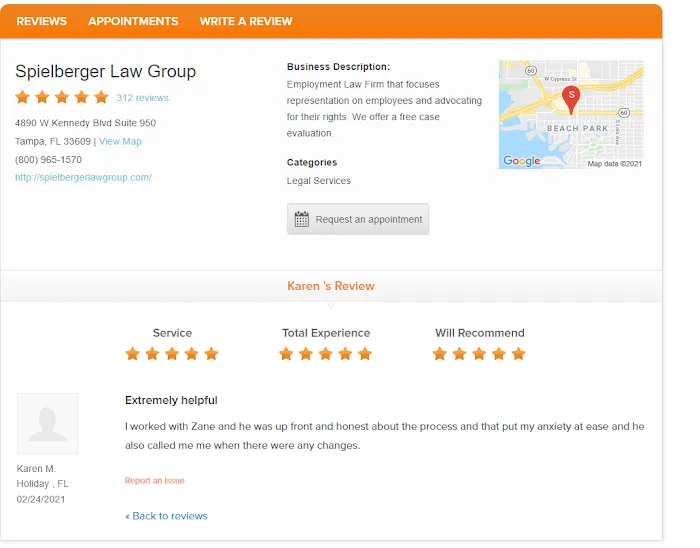The image size is (700, 548).
Task: Click the Report an Issue link
Action: click(x=154, y=481)
